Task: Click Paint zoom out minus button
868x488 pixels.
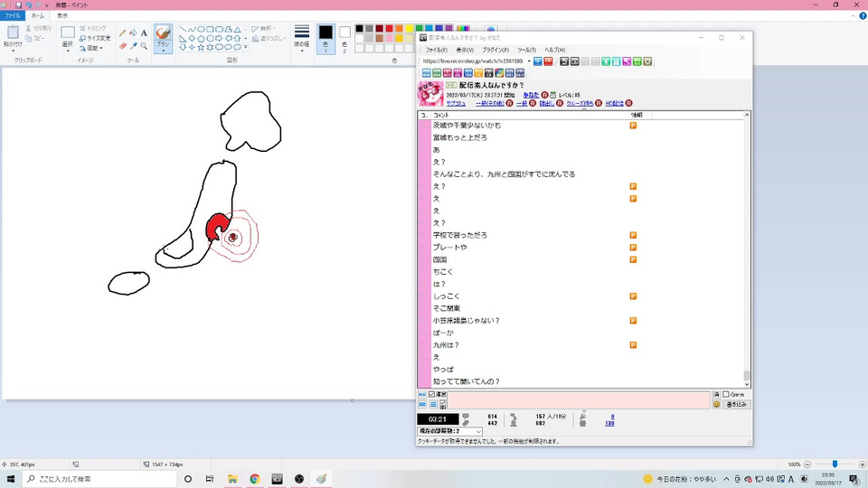Action: click(807, 465)
